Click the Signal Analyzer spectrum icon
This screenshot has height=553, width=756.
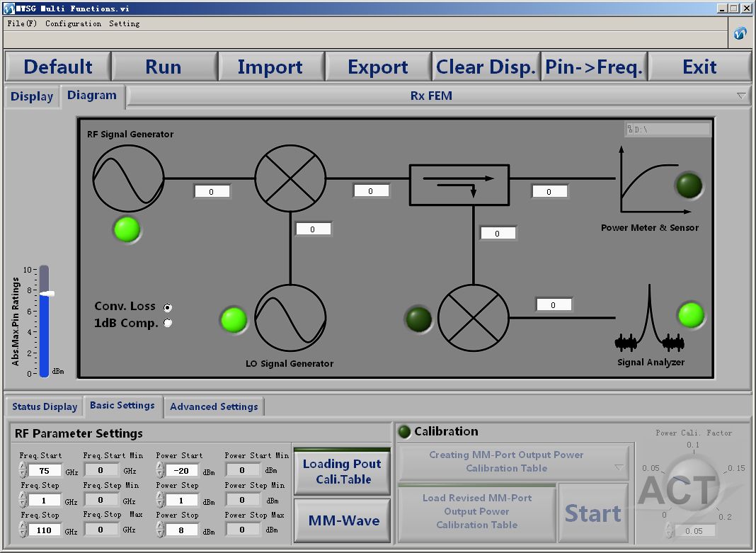pyautogui.click(x=649, y=321)
